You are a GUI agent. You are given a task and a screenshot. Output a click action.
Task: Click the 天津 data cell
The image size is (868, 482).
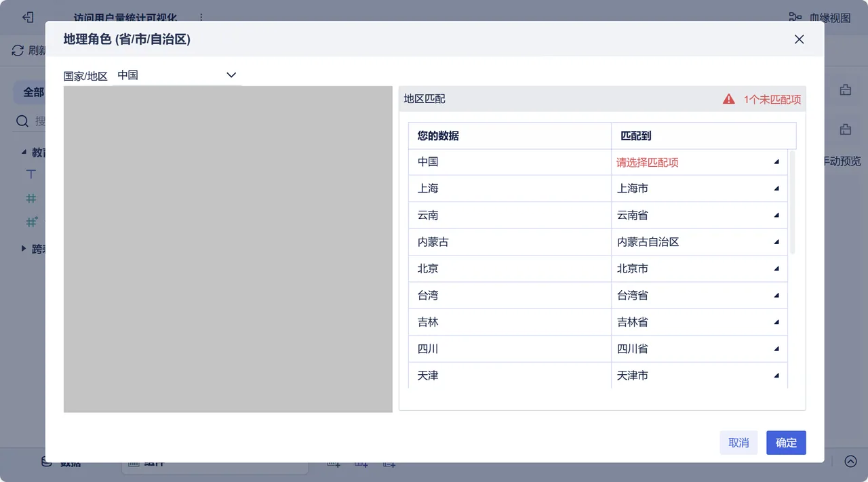[x=509, y=376]
